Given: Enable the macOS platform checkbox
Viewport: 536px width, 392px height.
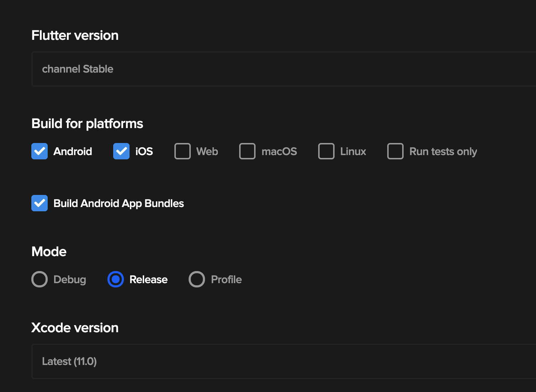Looking at the screenshot, I should point(247,151).
